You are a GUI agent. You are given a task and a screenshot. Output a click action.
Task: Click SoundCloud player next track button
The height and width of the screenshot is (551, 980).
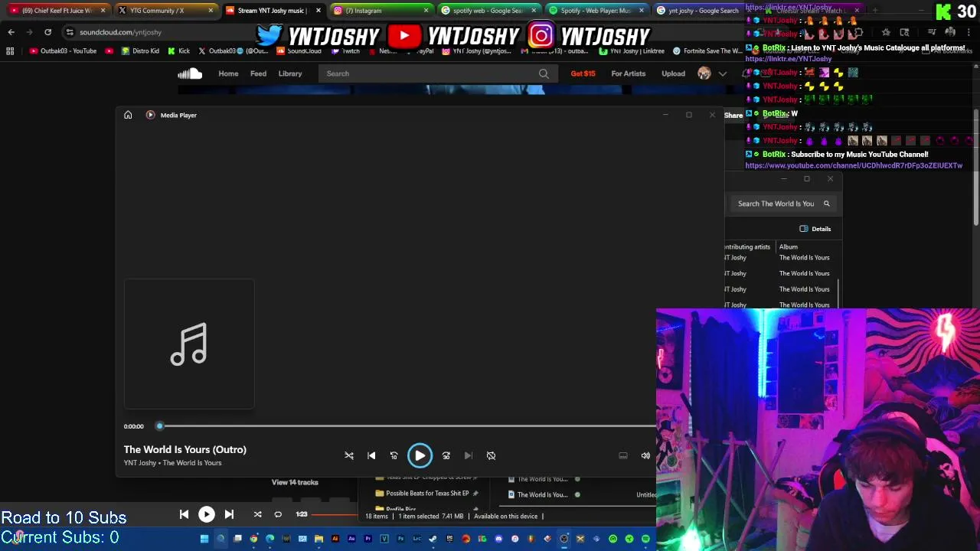229,514
